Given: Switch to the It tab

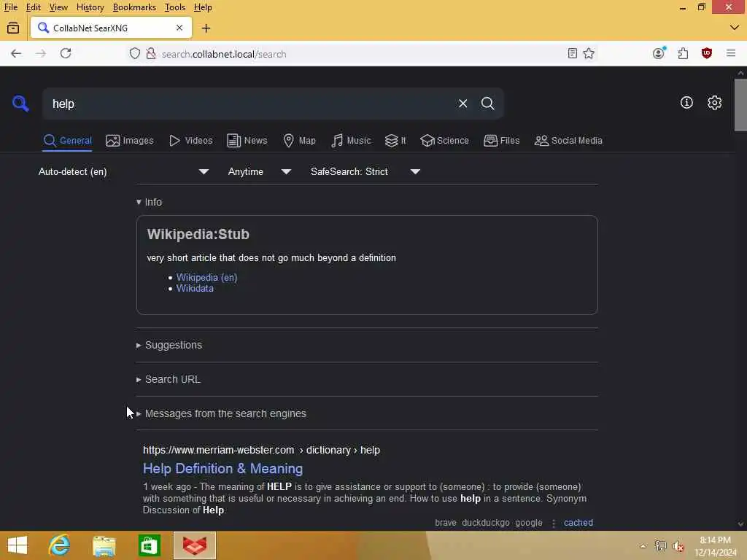Looking at the screenshot, I should click(395, 141).
